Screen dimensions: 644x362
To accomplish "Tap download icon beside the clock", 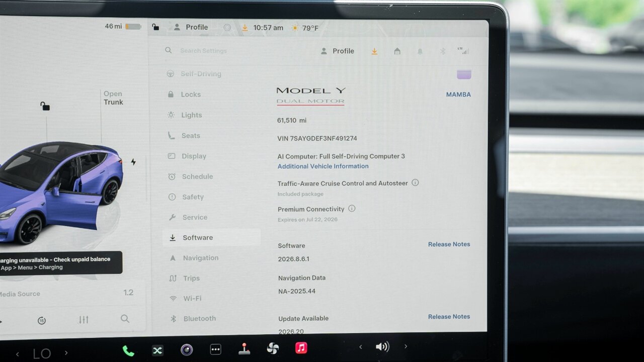I will click(245, 28).
